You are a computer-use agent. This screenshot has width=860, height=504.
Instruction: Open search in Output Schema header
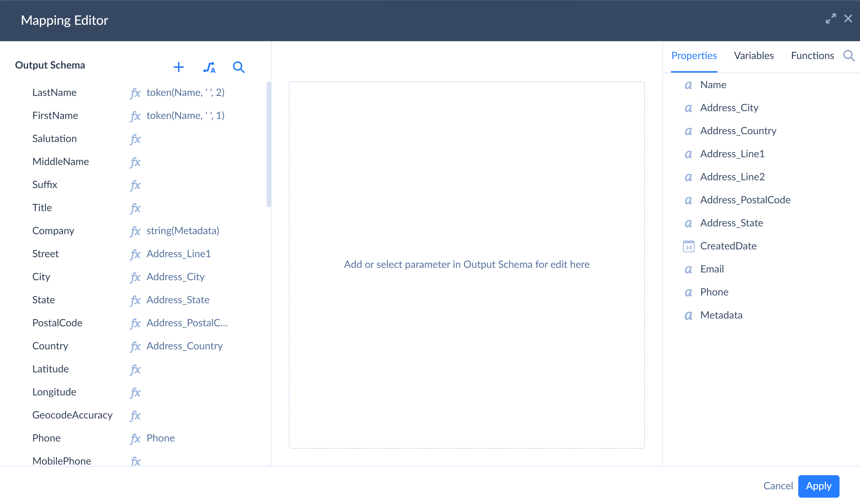click(x=238, y=67)
